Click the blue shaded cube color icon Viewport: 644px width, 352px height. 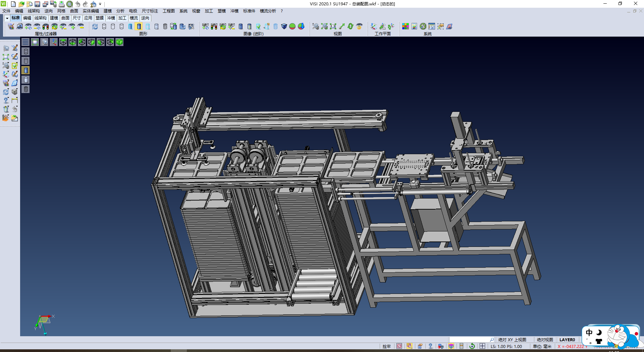point(284,27)
